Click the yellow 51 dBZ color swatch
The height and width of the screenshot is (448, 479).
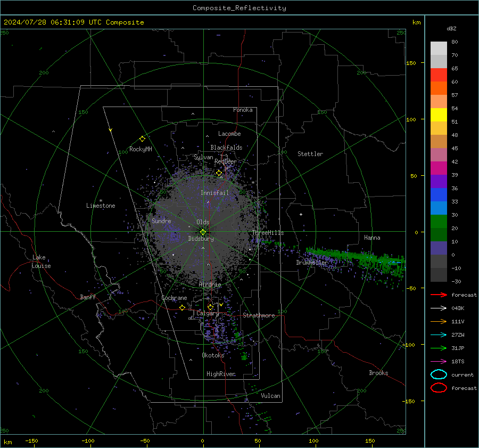tap(439, 115)
